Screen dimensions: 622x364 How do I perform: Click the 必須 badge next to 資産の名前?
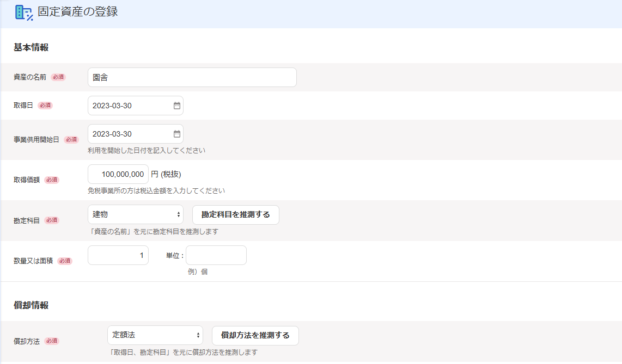58,77
